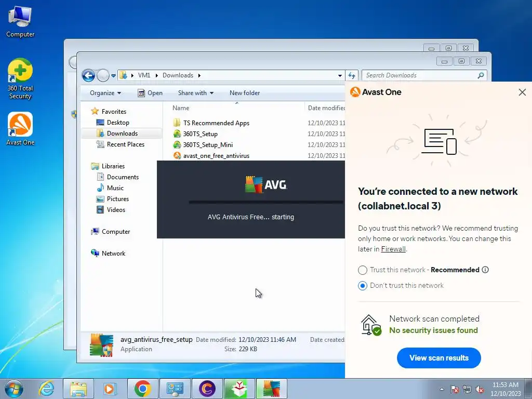
Task: Open 360 Total Security desktop shortcut
Action: (20, 79)
